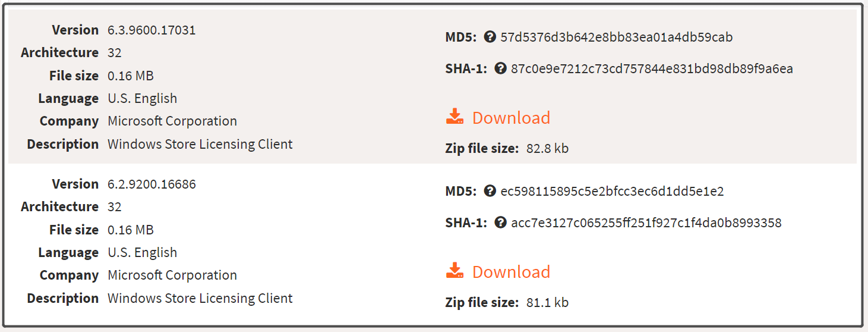Click the MD5 help icon beside 57d5376d3b642e8bb83ea01a4db59cab
Viewport: 868px width, 332px height.
pyautogui.click(x=490, y=37)
